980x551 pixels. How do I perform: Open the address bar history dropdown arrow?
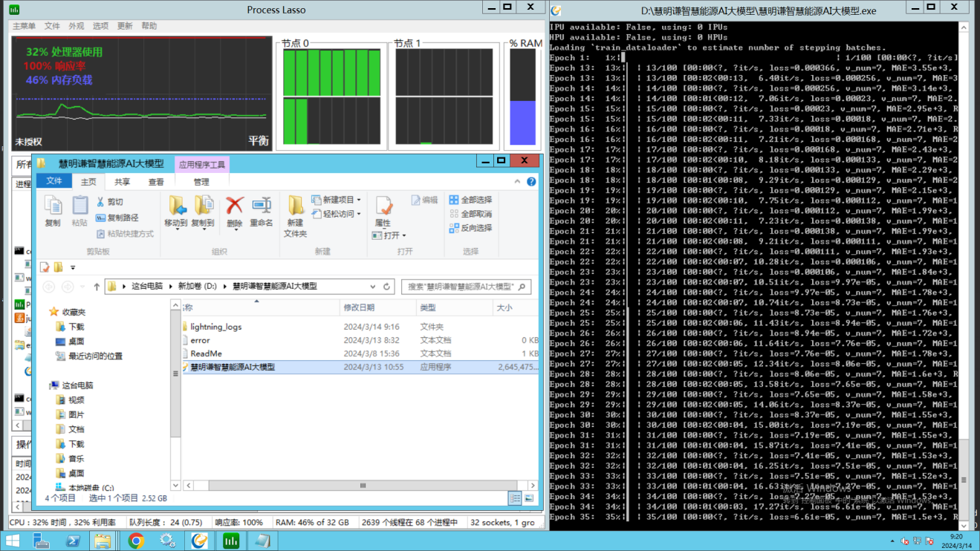[x=373, y=287]
